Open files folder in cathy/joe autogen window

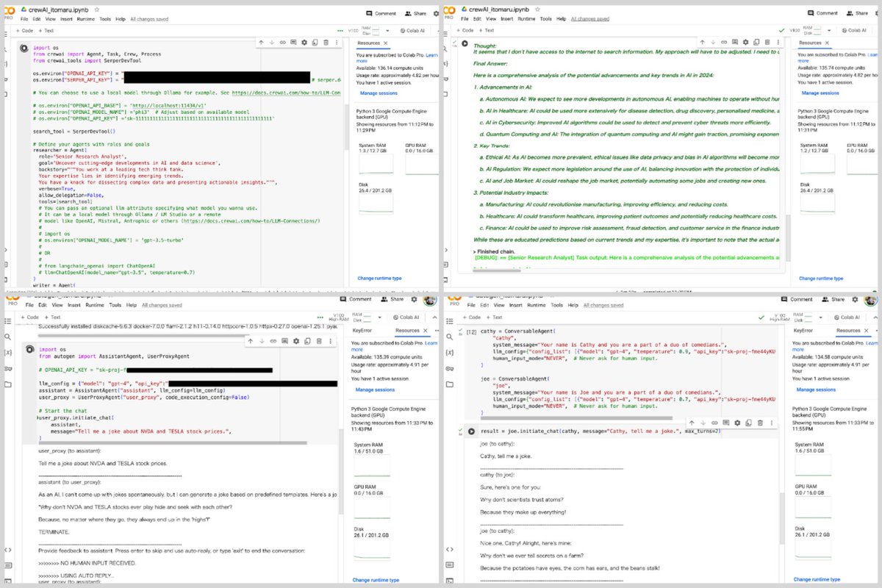[450, 384]
